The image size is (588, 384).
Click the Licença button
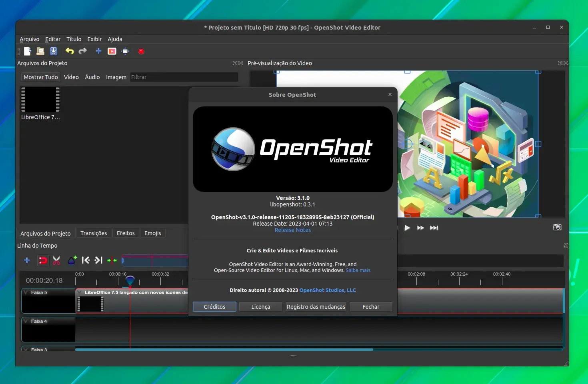click(261, 307)
